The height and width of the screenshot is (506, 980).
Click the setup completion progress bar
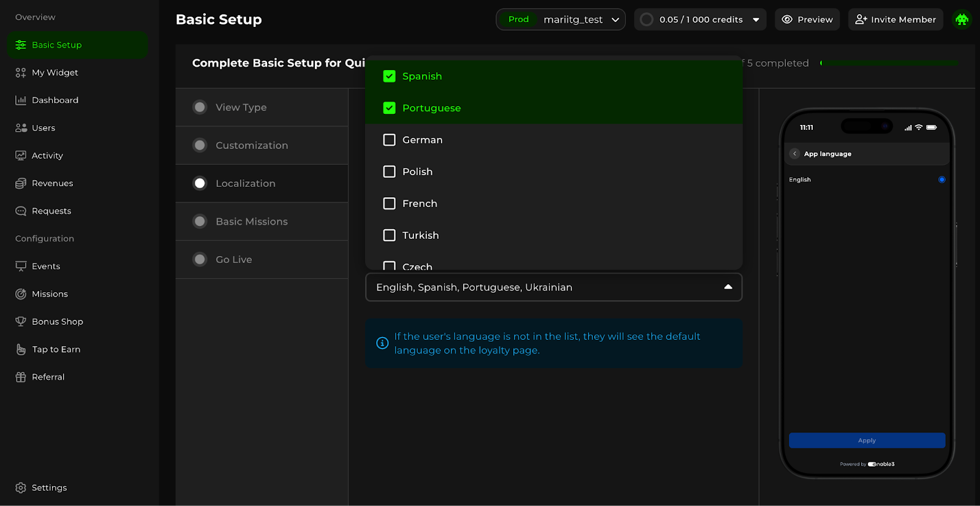click(x=889, y=63)
